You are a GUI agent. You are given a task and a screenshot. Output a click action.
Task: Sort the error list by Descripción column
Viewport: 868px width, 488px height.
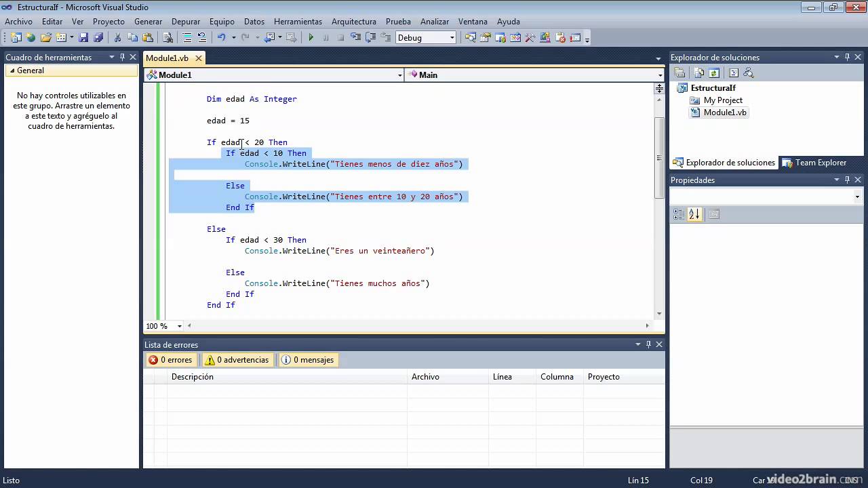193,377
